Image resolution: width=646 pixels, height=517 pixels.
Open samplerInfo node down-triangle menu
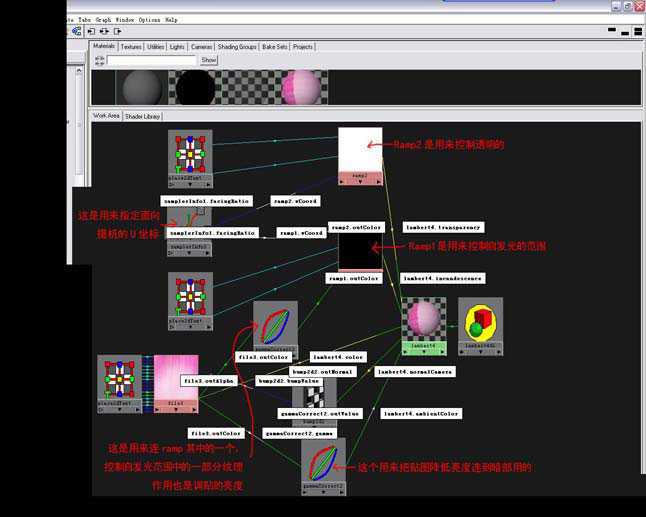pyautogui.click(x=190, y=253)
